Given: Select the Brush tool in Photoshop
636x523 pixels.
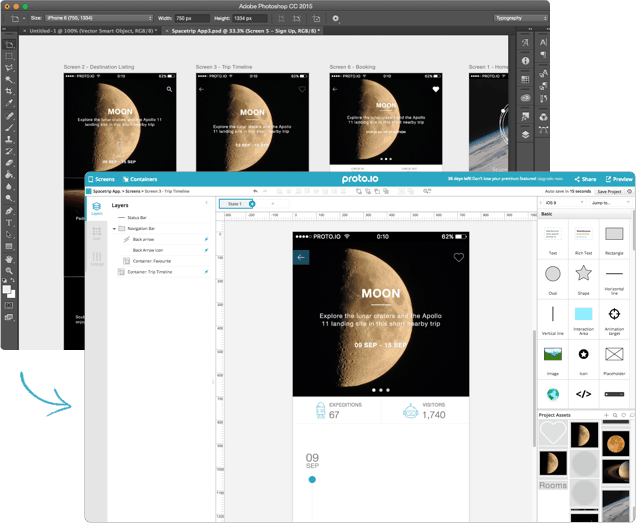Looking at the screenshot, I should 9,128.
